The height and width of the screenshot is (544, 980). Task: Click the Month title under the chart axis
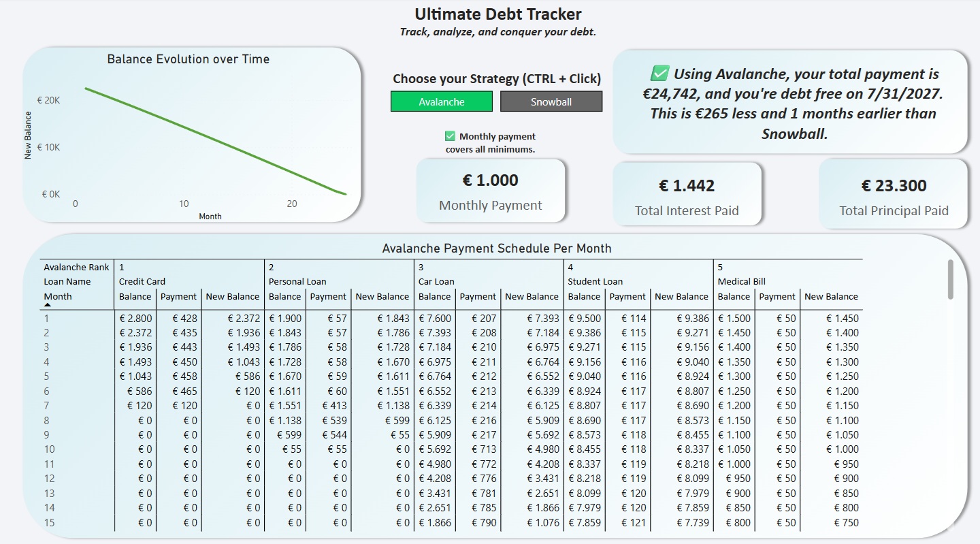pos(210,217)
